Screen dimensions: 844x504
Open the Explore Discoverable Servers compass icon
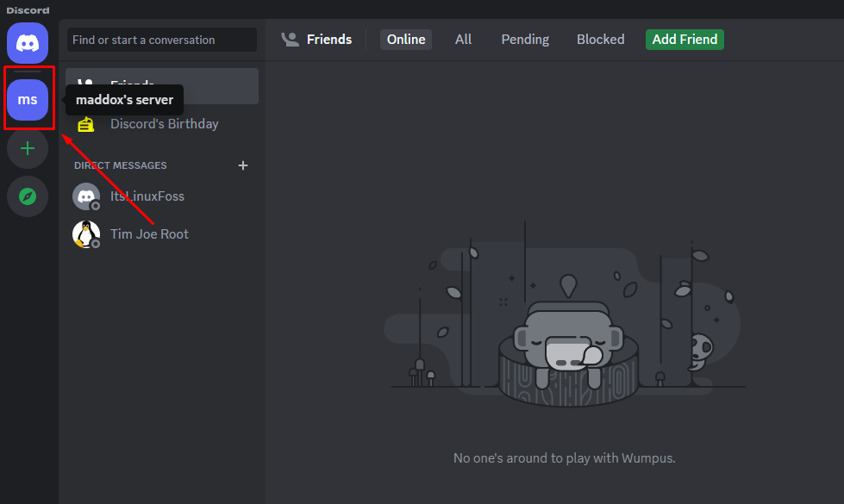pos(28,196)
